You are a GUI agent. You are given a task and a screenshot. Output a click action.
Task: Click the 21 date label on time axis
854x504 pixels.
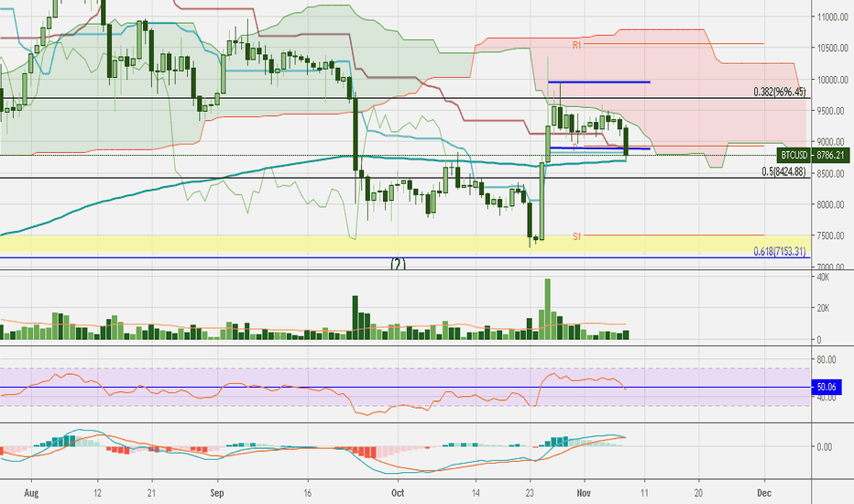pos(151,493)
